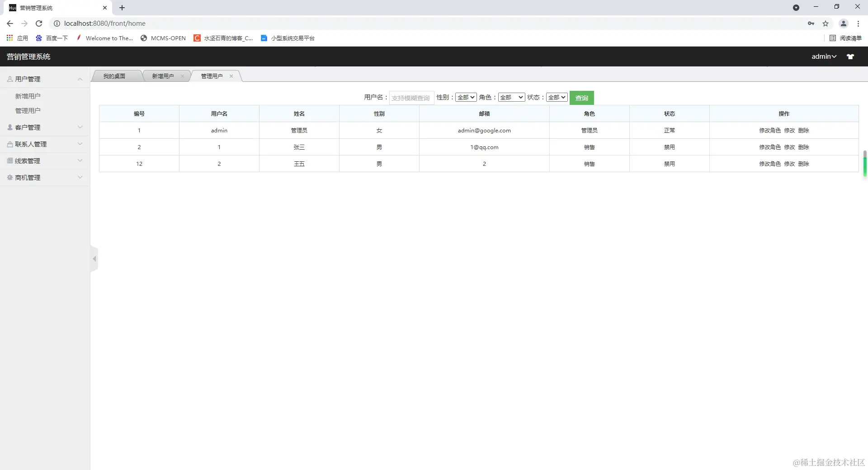Click 修改 for 张三 row
Screen dimensions: 868x470
click(789, 147)
